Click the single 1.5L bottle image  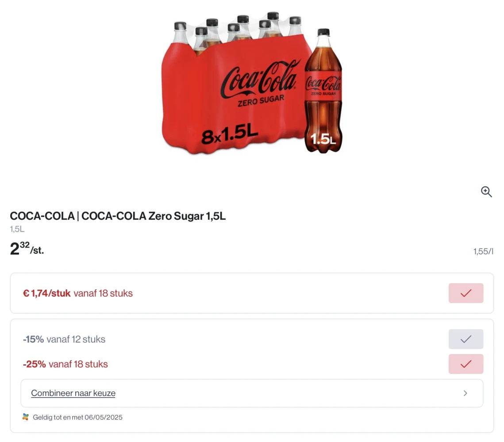click(x=323, y=93)
